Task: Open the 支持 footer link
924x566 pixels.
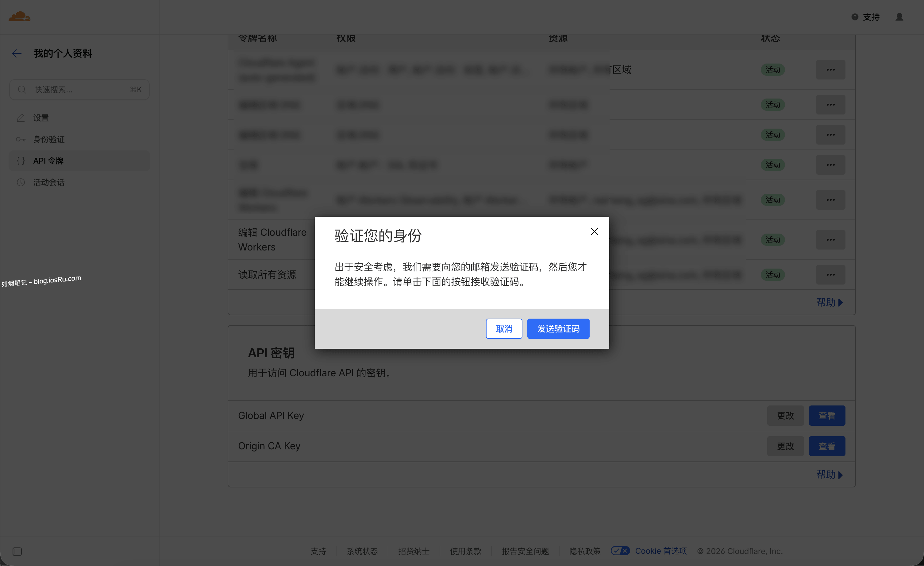Action: 318,551
